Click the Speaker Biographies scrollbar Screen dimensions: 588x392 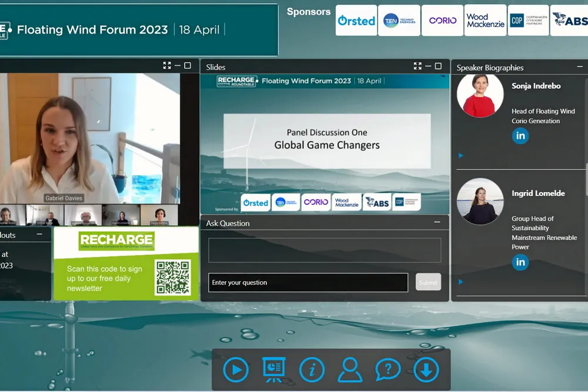586,176
